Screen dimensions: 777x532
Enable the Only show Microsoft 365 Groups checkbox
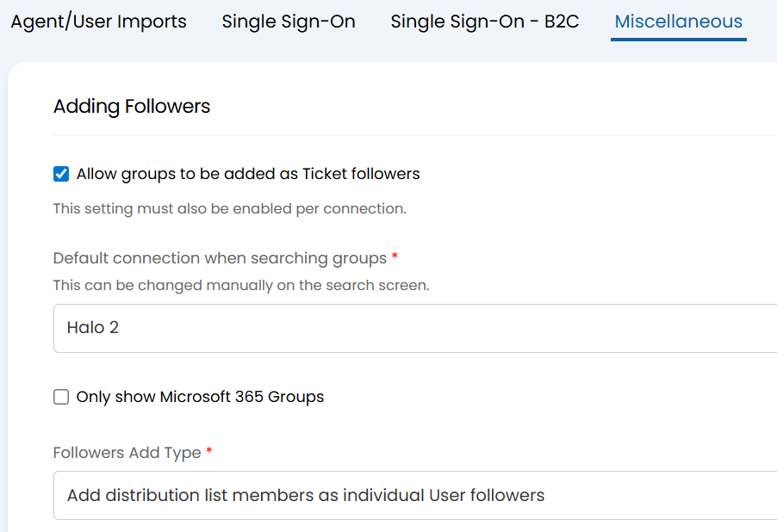click(61, 397)
